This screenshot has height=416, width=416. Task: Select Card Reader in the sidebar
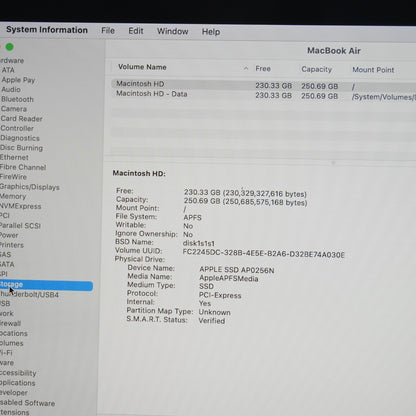click(x=21, y=119)
